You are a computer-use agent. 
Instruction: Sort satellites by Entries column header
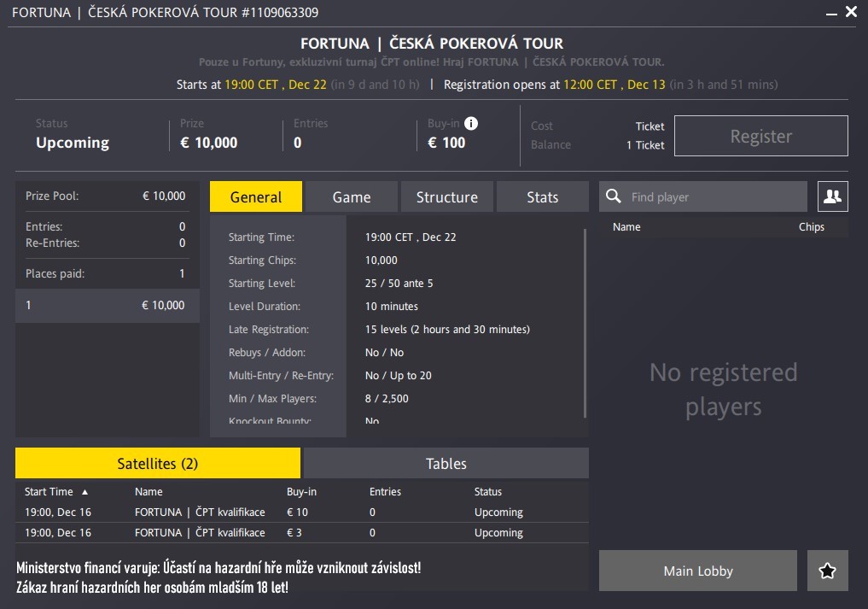pos(385,491)
